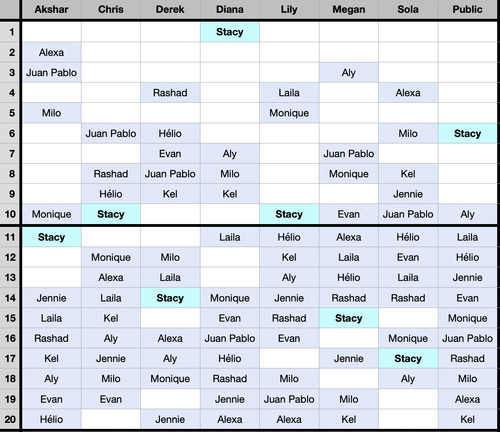Viewport: 500px width, 432px height.
Task: Select Hélio cell in Akshar column row 20
Action: 51,419
